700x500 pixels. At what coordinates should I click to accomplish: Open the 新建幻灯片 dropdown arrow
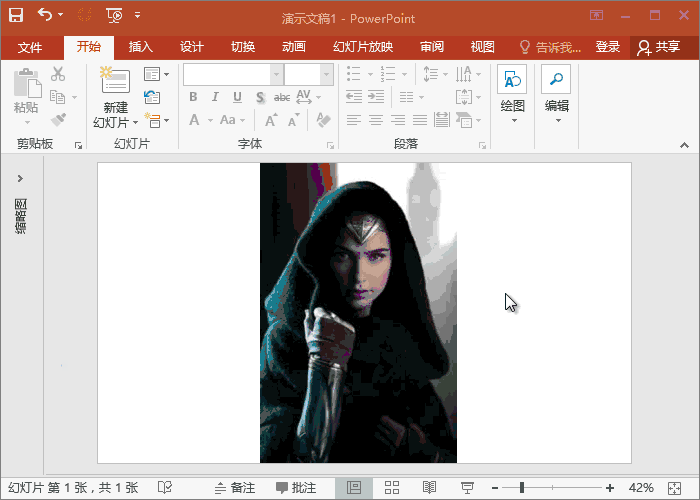pos(135,122)
